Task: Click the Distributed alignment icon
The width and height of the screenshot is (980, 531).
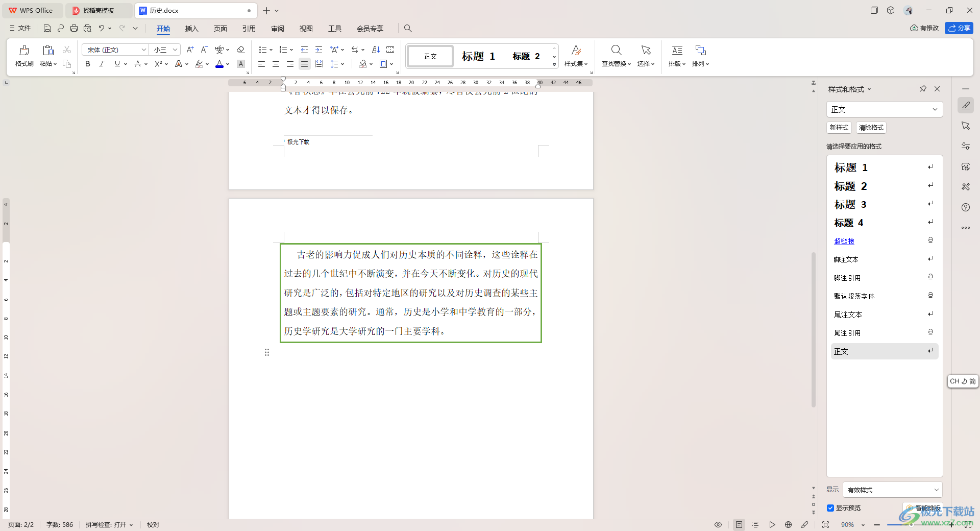Action: [x=319, y=64]
